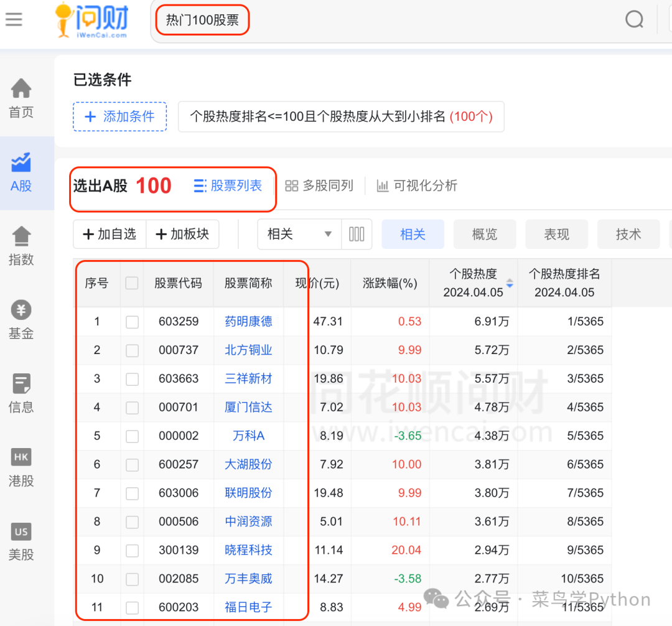Viewport: 672px width, 626px height.
Task: Select the 相关 column tab
Action: click(413, 234)
